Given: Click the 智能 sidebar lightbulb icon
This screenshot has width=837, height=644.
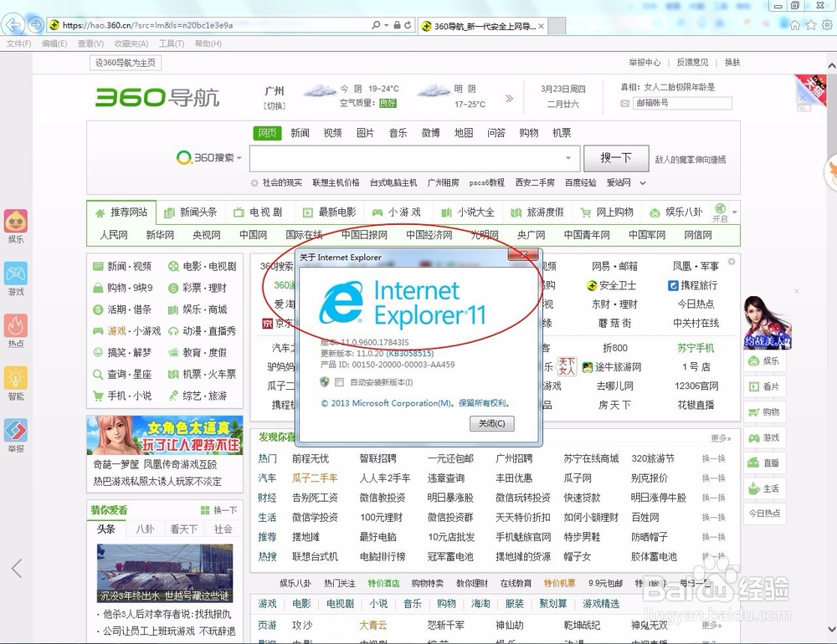Looking at the screenshot, I should click(15, 378).
